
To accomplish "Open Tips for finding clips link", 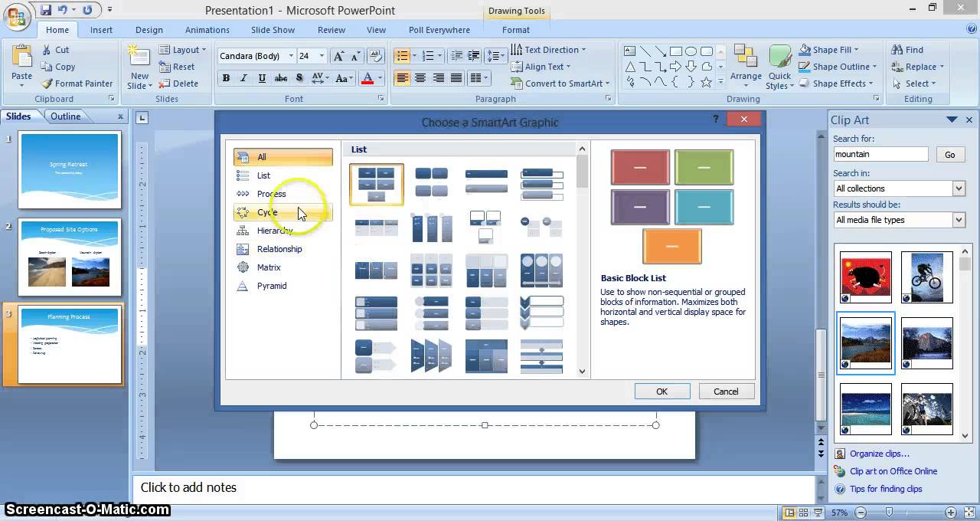I will click(x=886, y=489).
